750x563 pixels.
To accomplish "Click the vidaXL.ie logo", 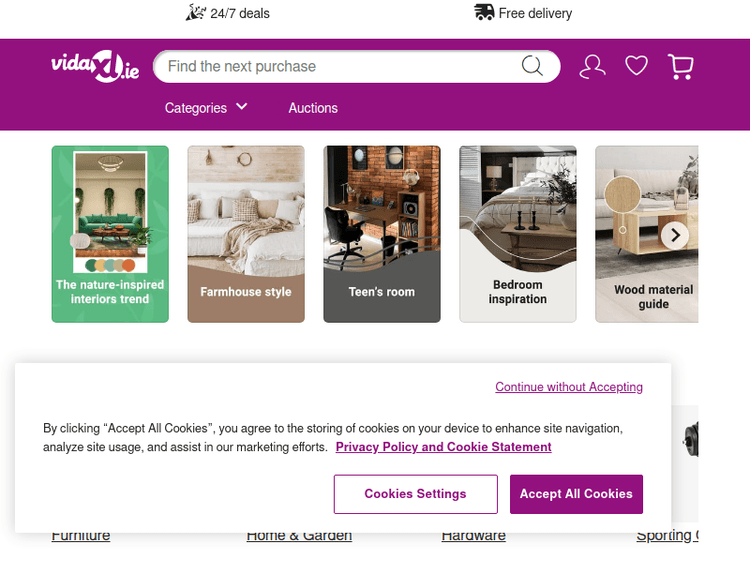I will [x=95, y=67].
